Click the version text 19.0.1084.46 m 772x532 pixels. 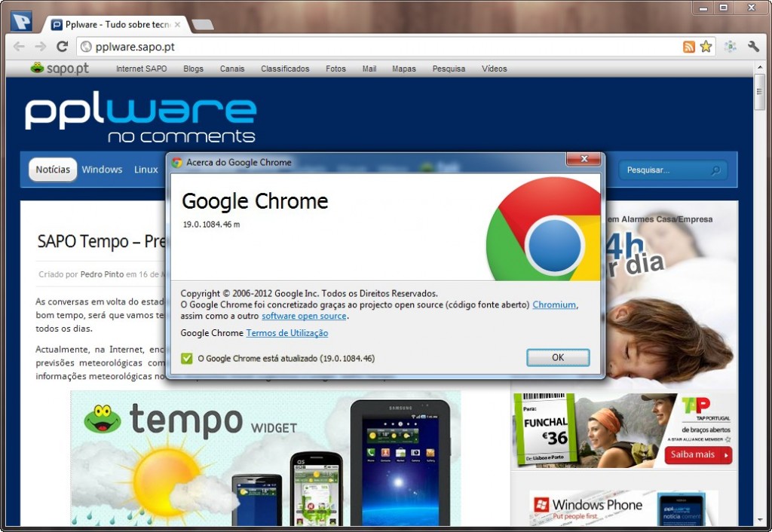click(211, 225)
